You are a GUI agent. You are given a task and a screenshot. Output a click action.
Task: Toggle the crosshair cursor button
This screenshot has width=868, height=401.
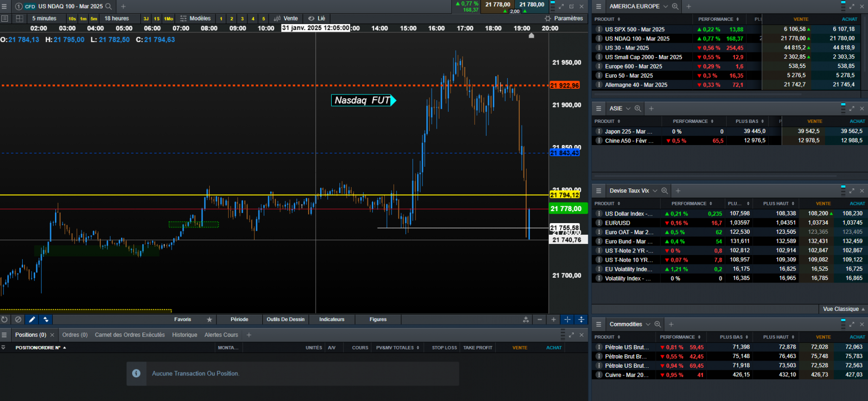(568, 319)
